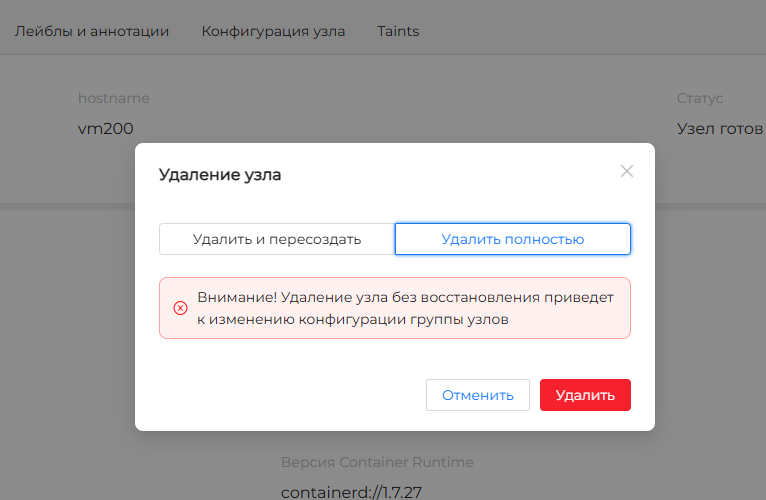Open the 'Лейблы и аннотации' tab
This screenshot has height=500, width=766.
tap(92, 31)
